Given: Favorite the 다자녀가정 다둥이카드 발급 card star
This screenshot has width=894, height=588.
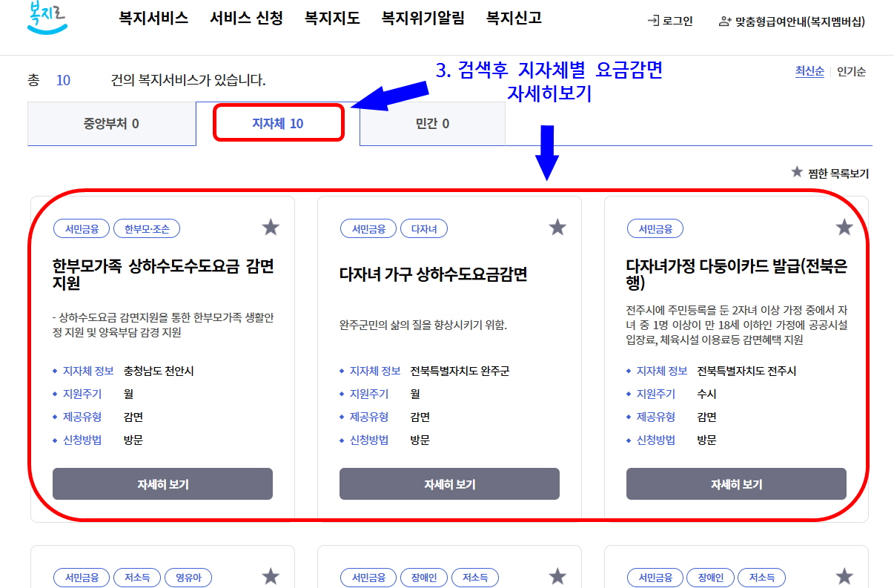Looking at the screenshot, I should [844, 228].
